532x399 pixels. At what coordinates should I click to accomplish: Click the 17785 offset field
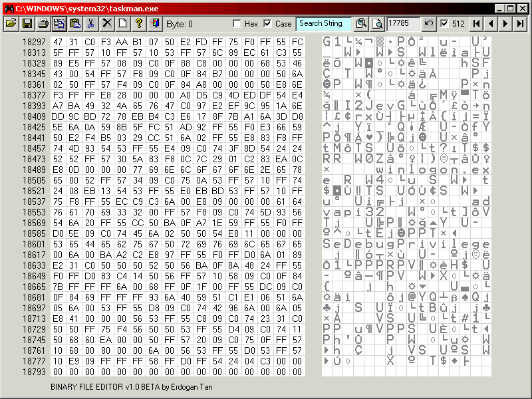(403, 23)
